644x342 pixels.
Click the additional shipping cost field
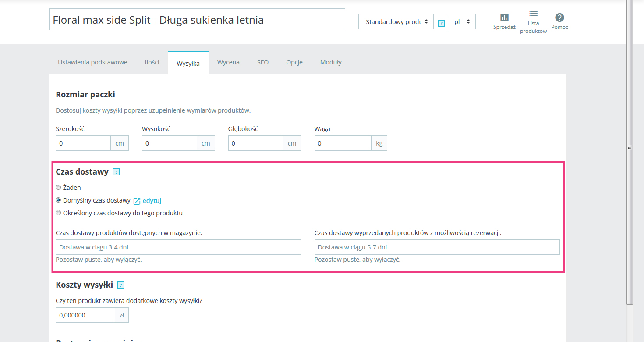pyautogui.click(x=85, y=315)
